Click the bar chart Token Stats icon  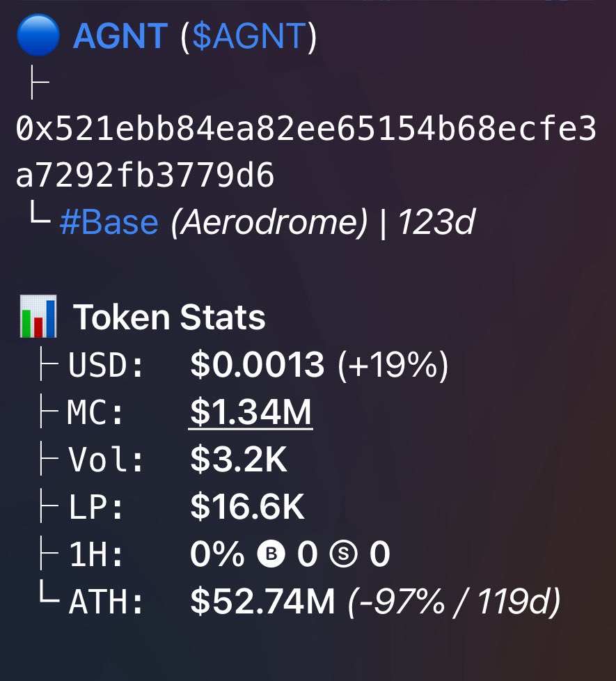coord(38,316)
